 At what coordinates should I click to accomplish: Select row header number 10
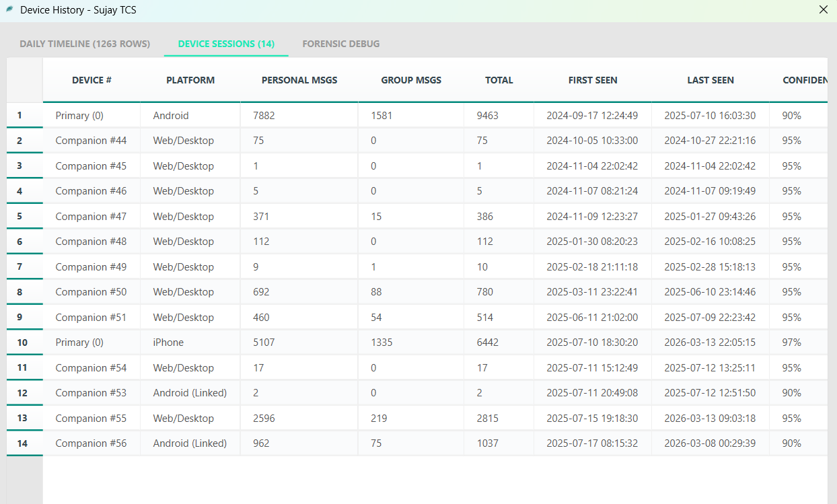click(x=25, y=343)
